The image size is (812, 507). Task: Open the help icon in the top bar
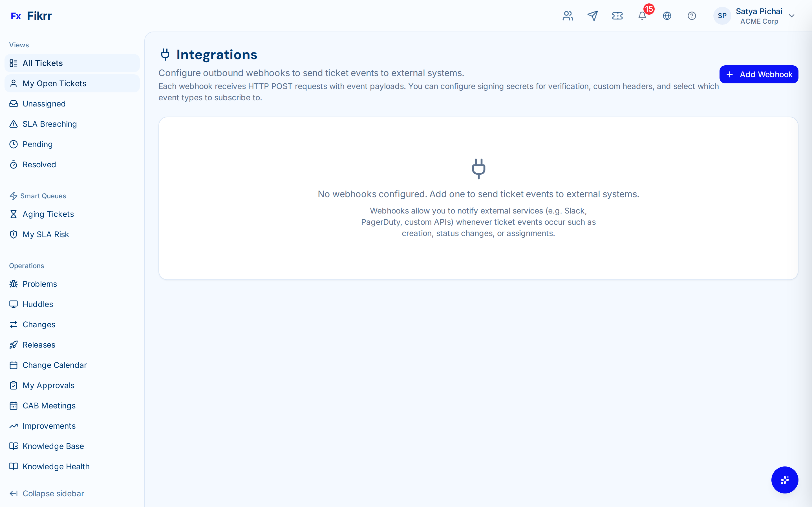[x=692, y=16]
